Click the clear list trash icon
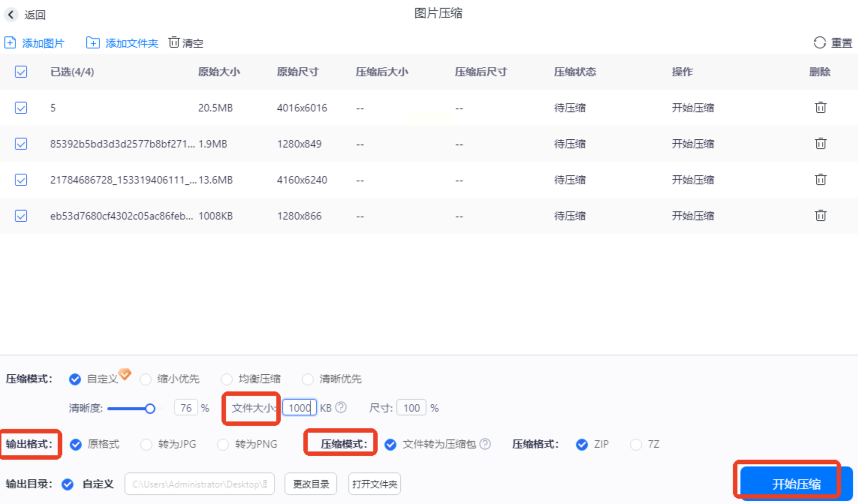This screenshot has width=858, height=504. point(174,43)
